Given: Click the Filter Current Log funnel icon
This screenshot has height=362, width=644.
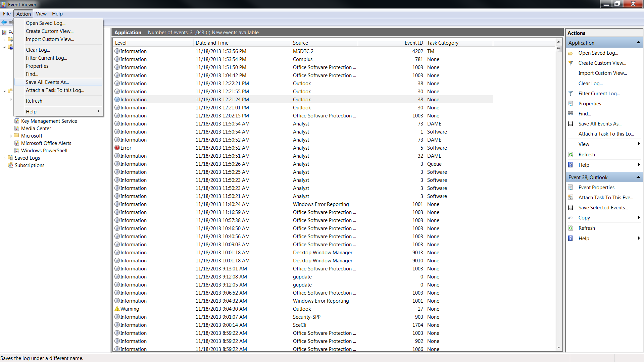Looking at the screenshot, I should [571, 93].
